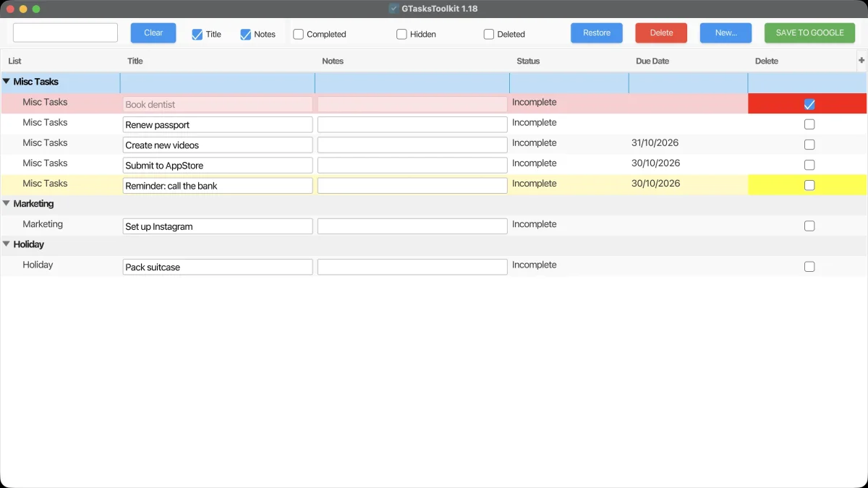
Task: Open the New... task dialog
Action: 726,33
